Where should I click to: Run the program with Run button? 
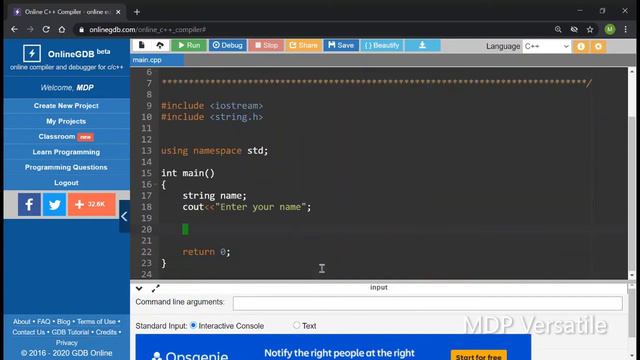[x=189, y=45]
